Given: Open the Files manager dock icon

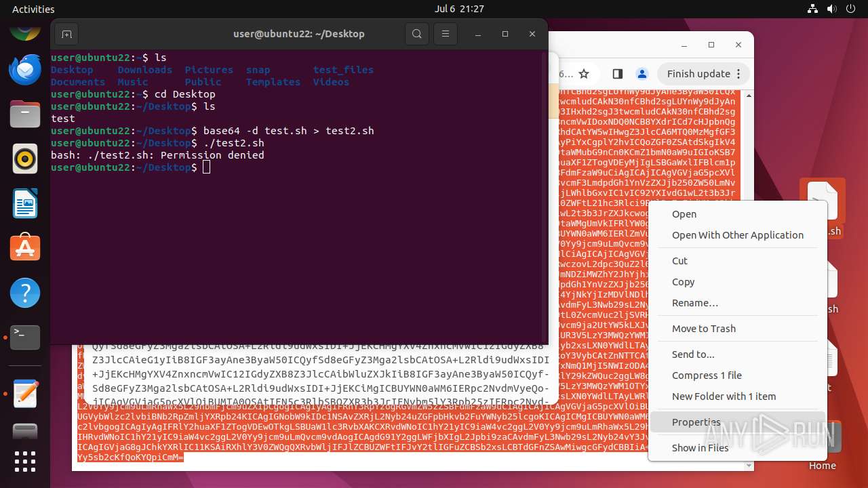Looking at the screenshot, I should point(25,114).
